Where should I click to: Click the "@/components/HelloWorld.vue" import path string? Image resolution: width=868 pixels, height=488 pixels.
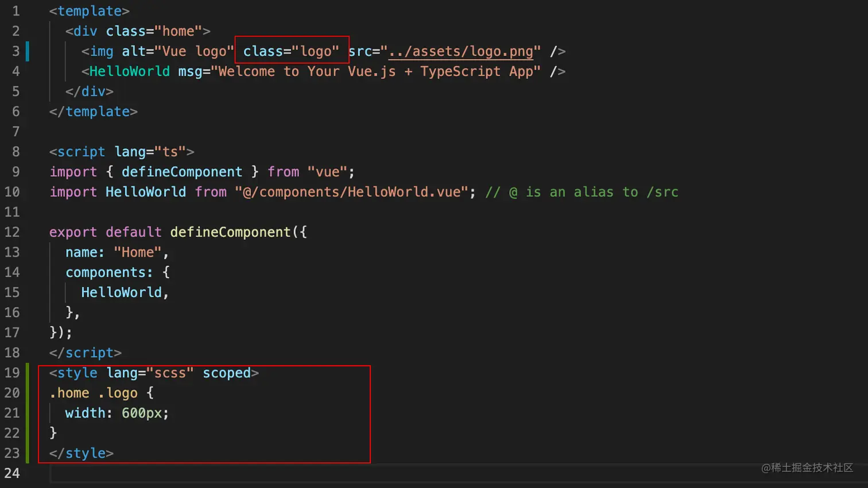pos(352,192)
